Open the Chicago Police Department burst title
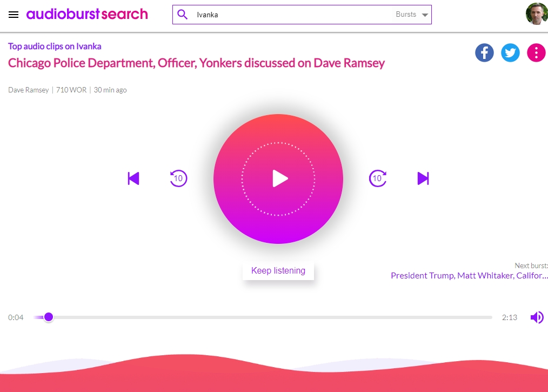Image resolution: width=548 pixels, height=392 pixels. [x=196, y=63]
